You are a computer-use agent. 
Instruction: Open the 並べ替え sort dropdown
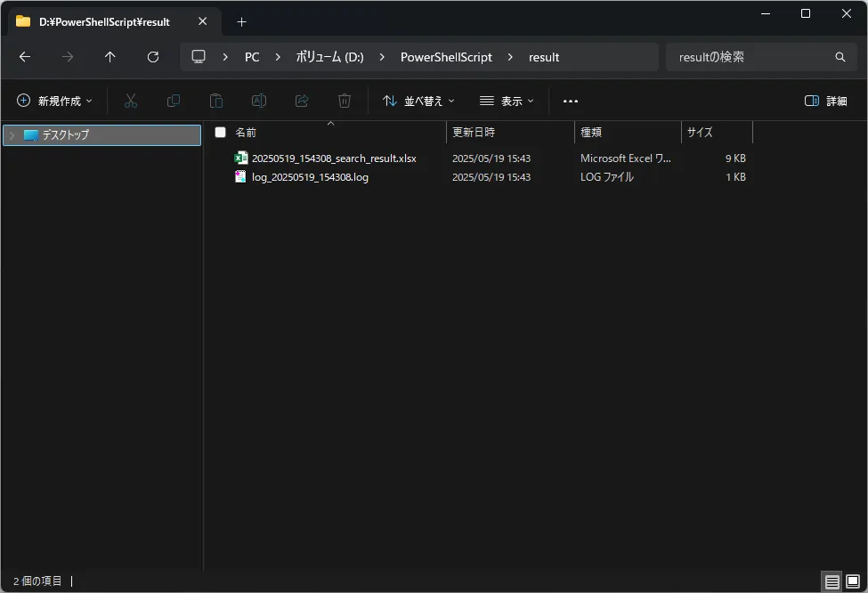pyautogui.click(x=418, y=101)
